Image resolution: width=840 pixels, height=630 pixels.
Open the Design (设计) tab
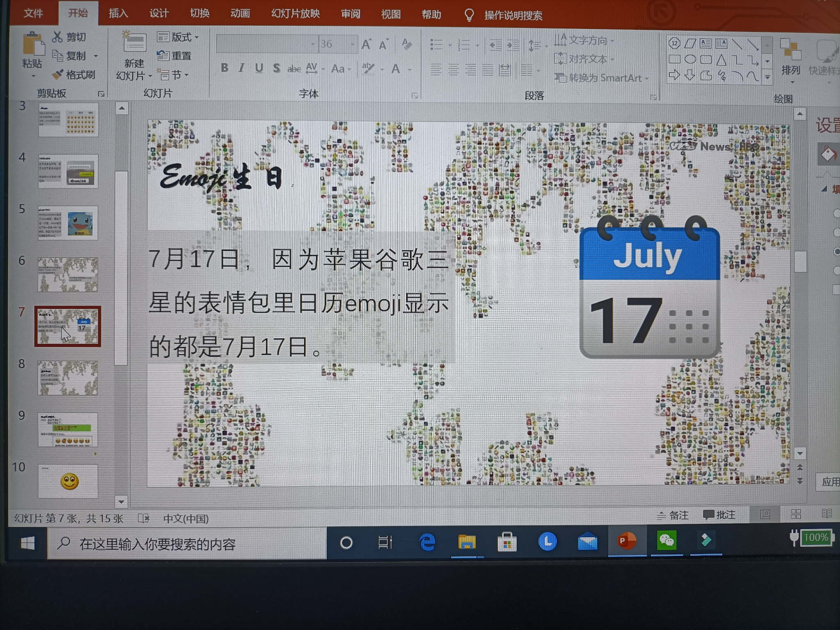(x=159, y=14)
